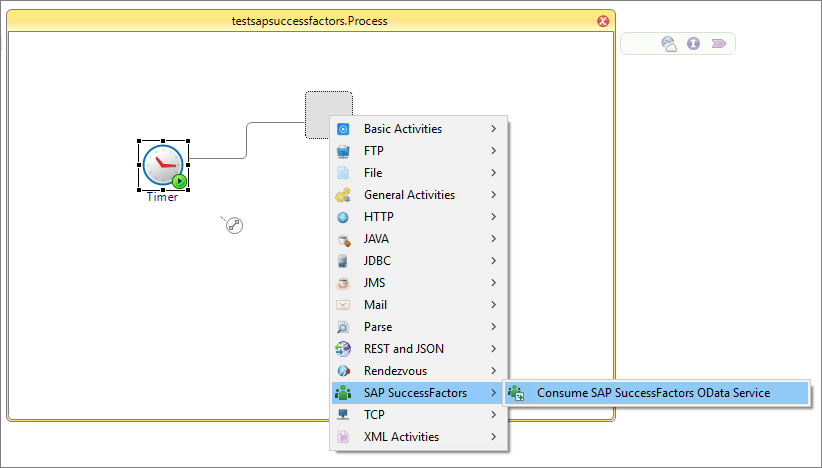Click the Rendezvous icon
The height and width of the screenshot is (468, 822).
point(343,371)
